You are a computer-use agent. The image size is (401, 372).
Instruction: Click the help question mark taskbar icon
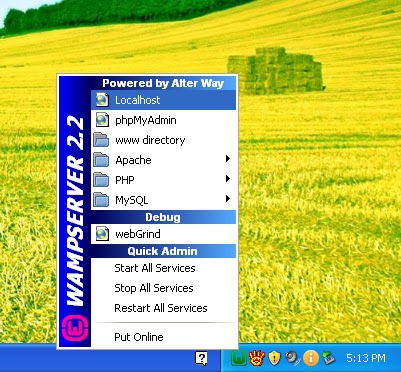coord(201,359)
